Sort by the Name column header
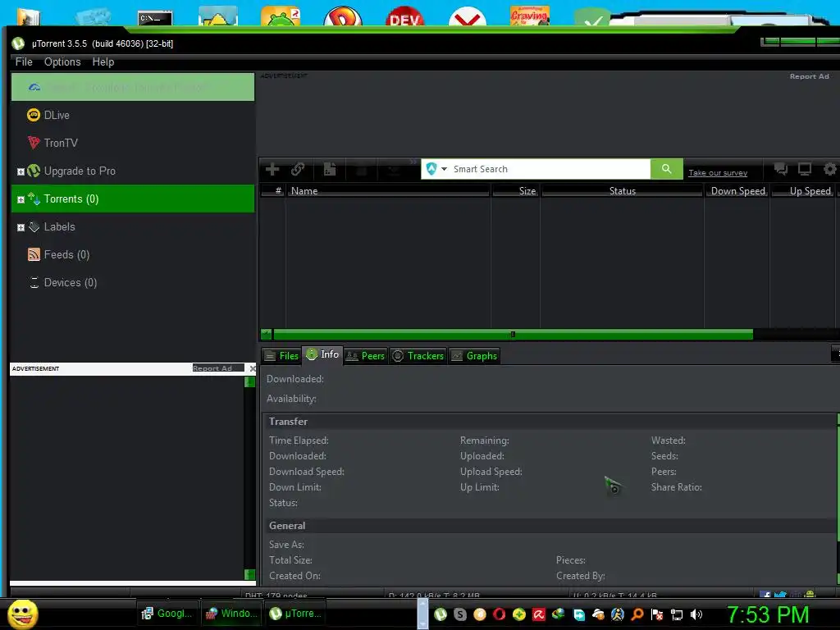Viewport: 840px width, 630px height. pyautogui.click(x=388, y=190)
